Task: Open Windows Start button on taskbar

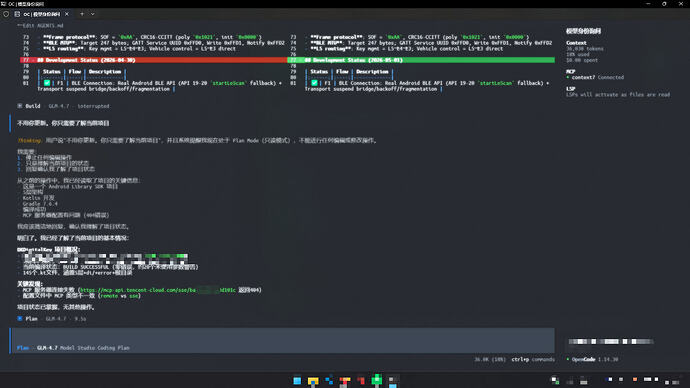Action: (297, 381)
